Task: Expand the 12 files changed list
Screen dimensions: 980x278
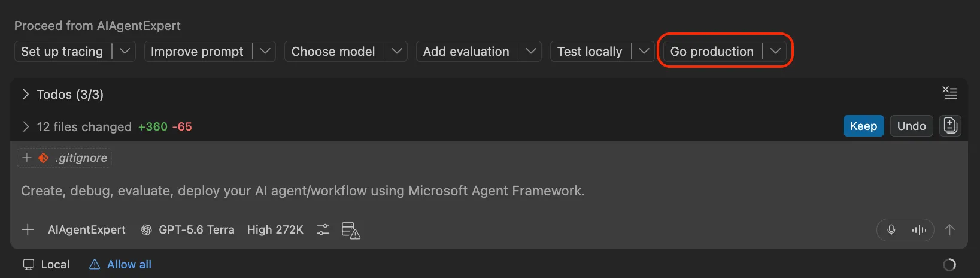Action: [25, 126]
